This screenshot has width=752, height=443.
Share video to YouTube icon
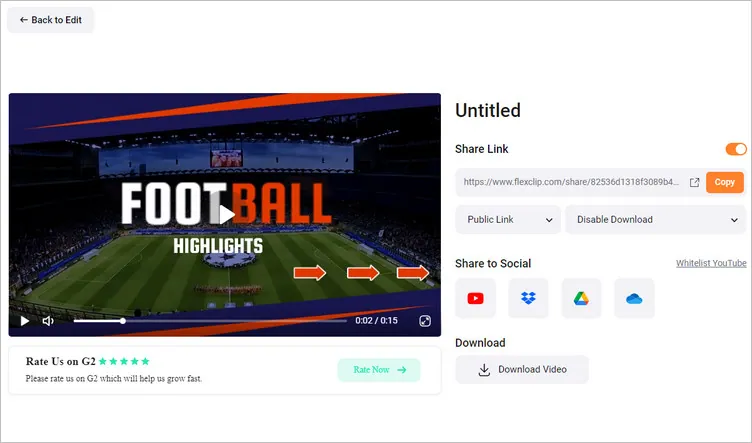pyautogui.click(x=475, y=298)
